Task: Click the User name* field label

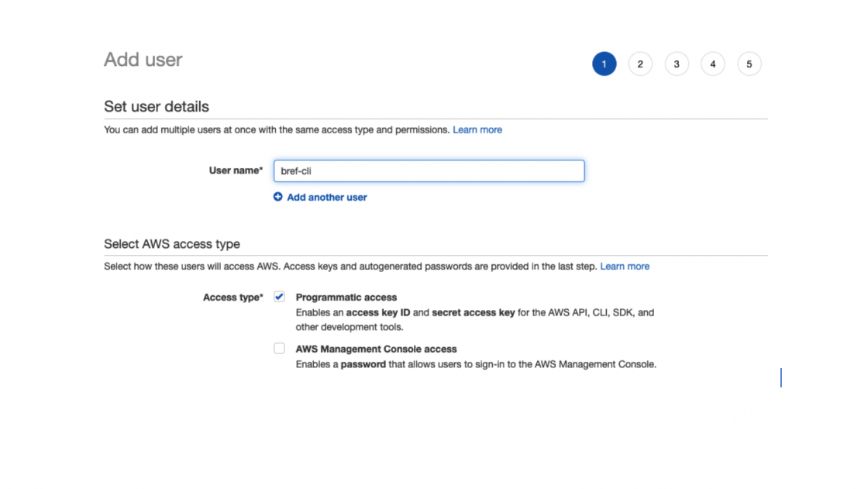Action: coord(236,170)
